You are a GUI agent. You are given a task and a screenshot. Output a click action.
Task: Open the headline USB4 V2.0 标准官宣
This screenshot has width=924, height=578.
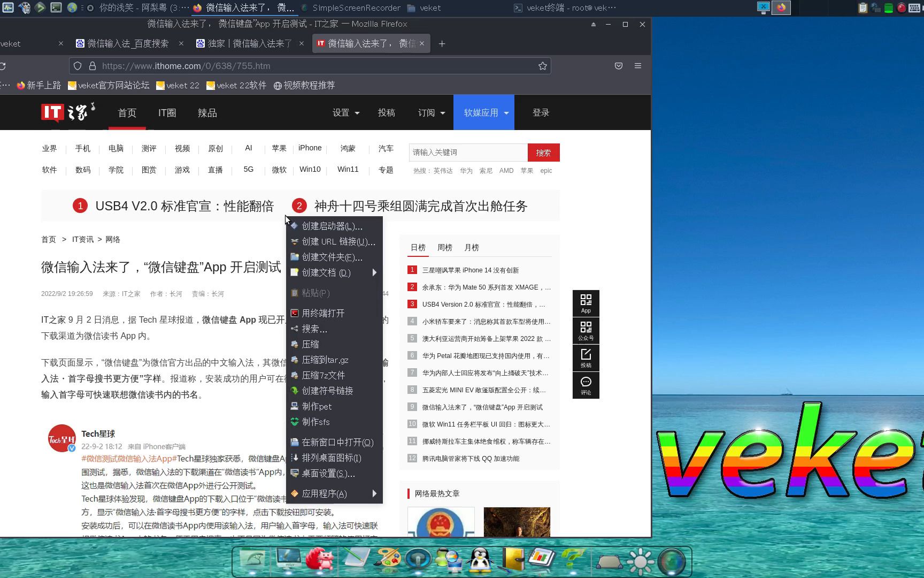click(184, 206)
